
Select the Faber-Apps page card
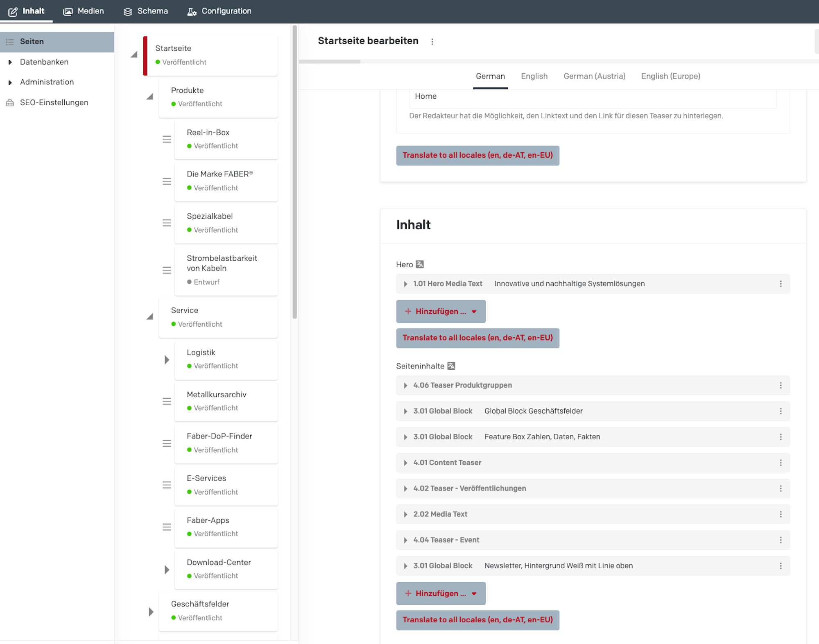pyautogui.click(x=226, y=527)
